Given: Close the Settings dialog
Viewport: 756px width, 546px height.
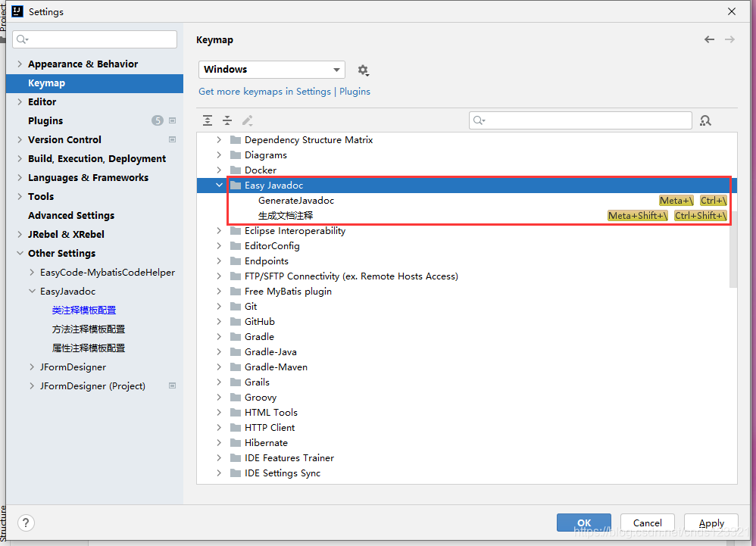Looking at the screenshot, I should 732,11.
